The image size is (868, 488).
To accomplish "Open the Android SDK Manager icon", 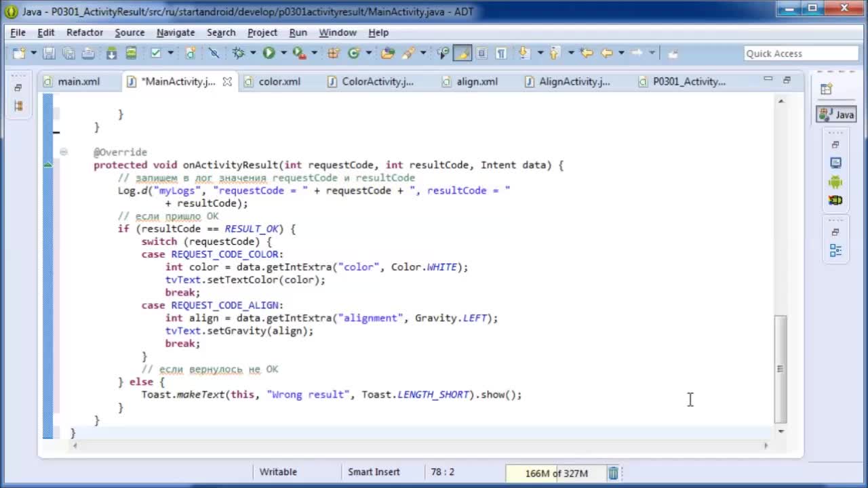I will point(112,53).
